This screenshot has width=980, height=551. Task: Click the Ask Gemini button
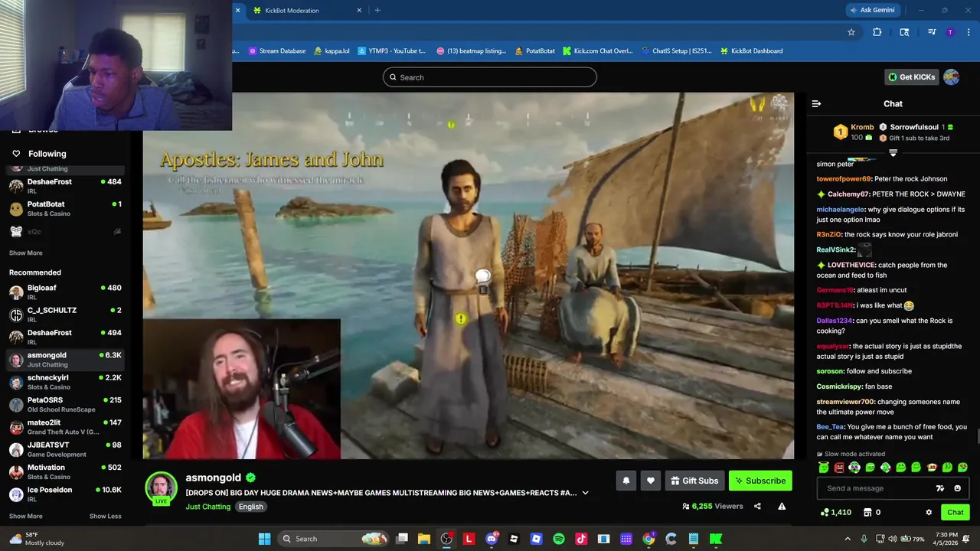[x=872, y=10]
